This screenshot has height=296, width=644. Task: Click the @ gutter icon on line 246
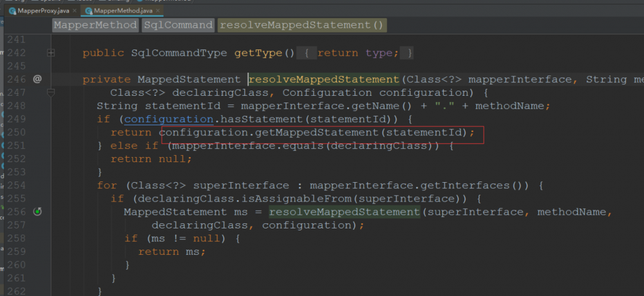pos(37,79)
